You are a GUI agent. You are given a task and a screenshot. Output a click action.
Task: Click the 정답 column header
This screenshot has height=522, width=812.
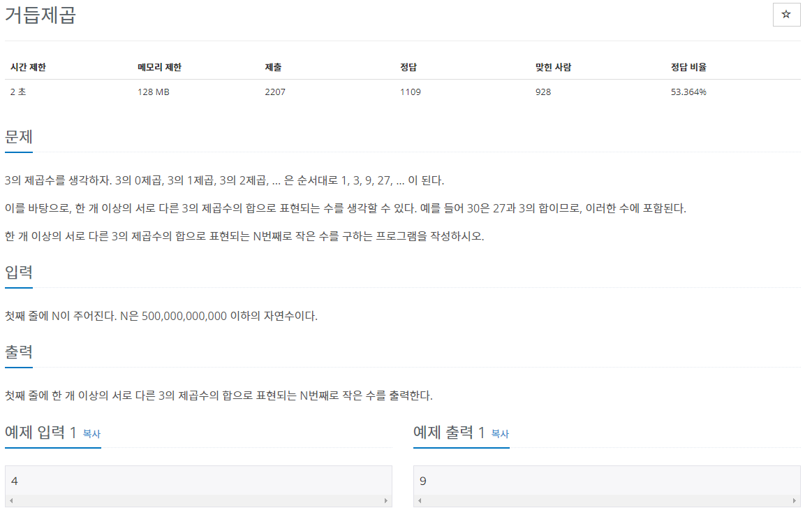(x=408, y=67)
